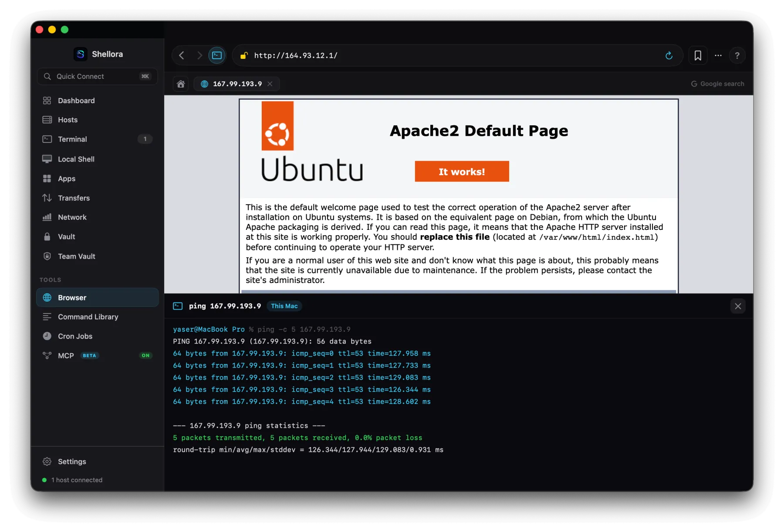Click the Terminal badge count 1
The image size is (784, 532).
(x=145, y=139)
